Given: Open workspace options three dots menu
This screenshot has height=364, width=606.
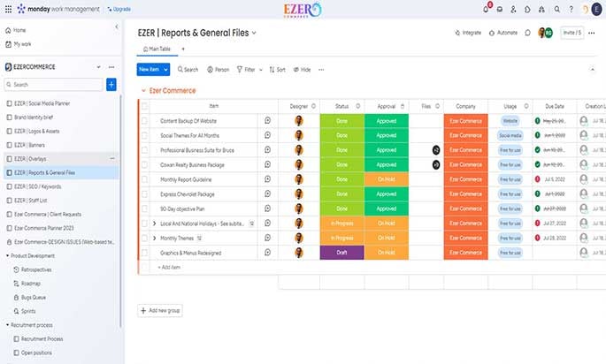Looking at the screenshot, I should 111,67.
